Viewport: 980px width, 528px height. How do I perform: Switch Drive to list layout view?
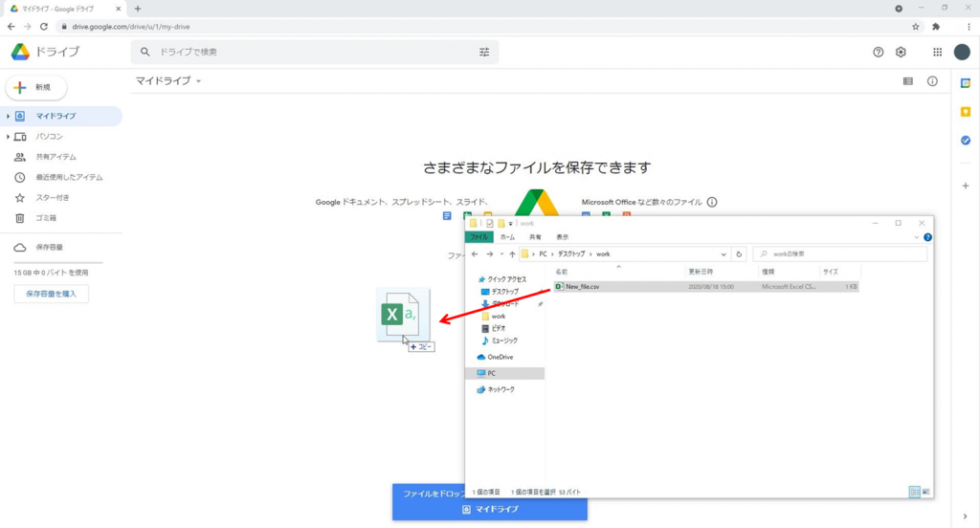pos(908,81)
